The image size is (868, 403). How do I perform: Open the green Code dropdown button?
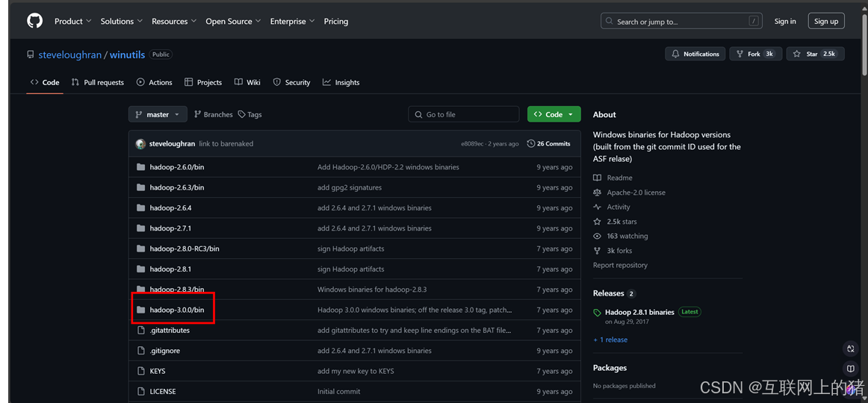coord(554,114)
